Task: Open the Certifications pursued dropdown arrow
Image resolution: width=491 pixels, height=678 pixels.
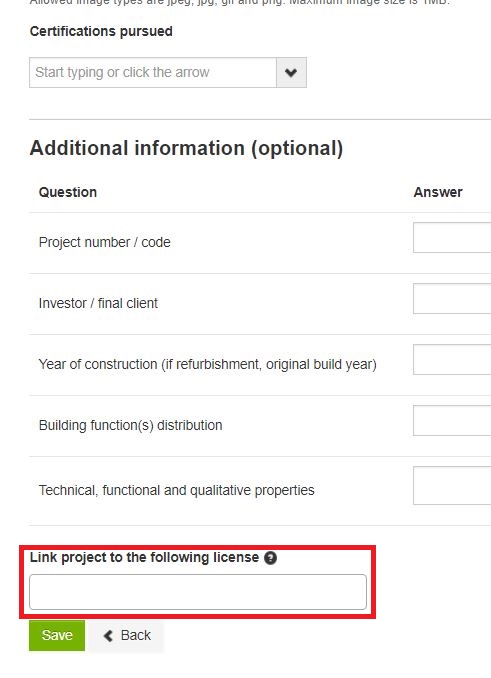Action: tap(291, 72)
